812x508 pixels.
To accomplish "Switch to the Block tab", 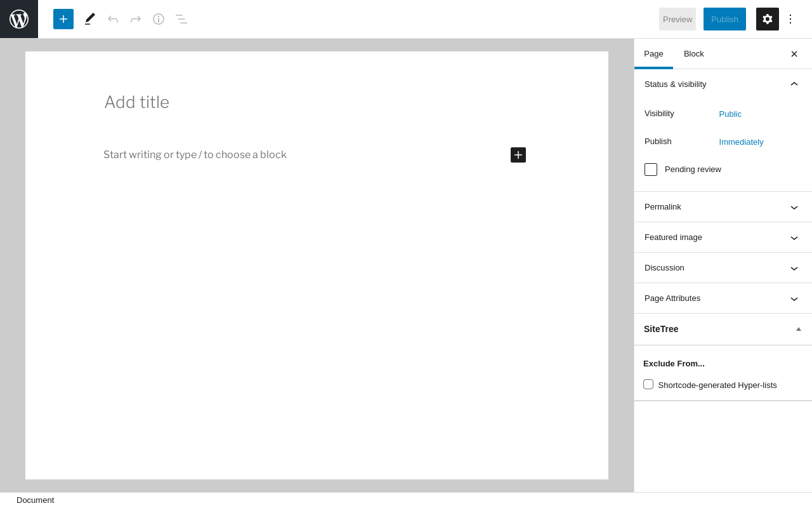I will pyautogui.click(x=694, y=54).
